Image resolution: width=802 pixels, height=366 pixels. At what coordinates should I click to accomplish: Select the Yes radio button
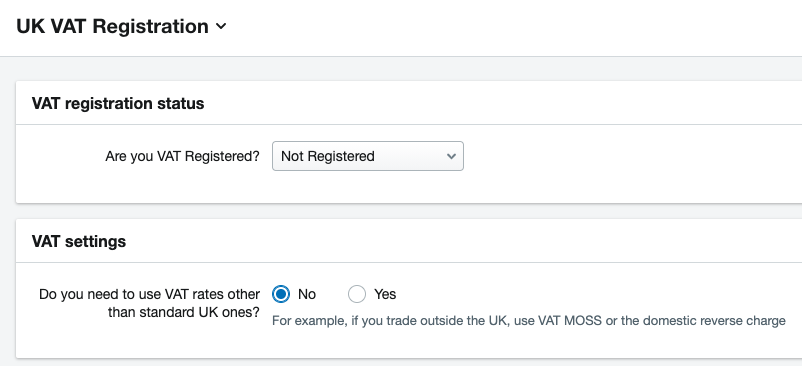[x=357, y=294]
